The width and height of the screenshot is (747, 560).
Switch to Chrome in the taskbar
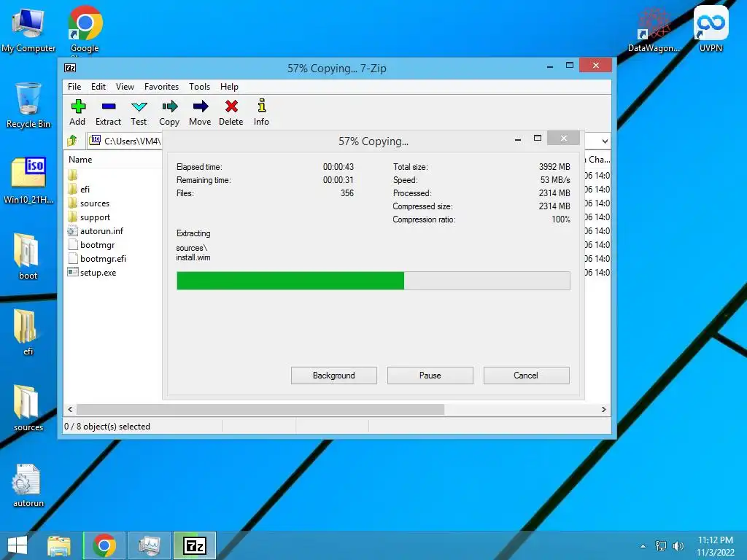coord(104,545)
